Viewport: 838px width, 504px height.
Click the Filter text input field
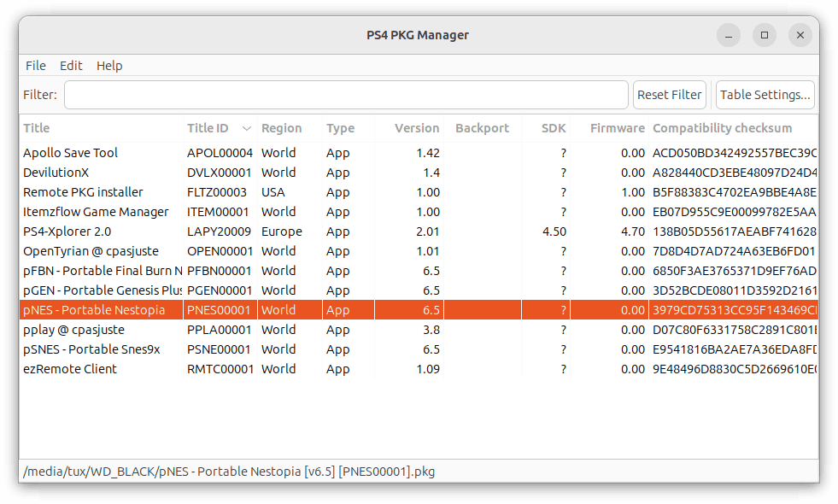[346, 95]
